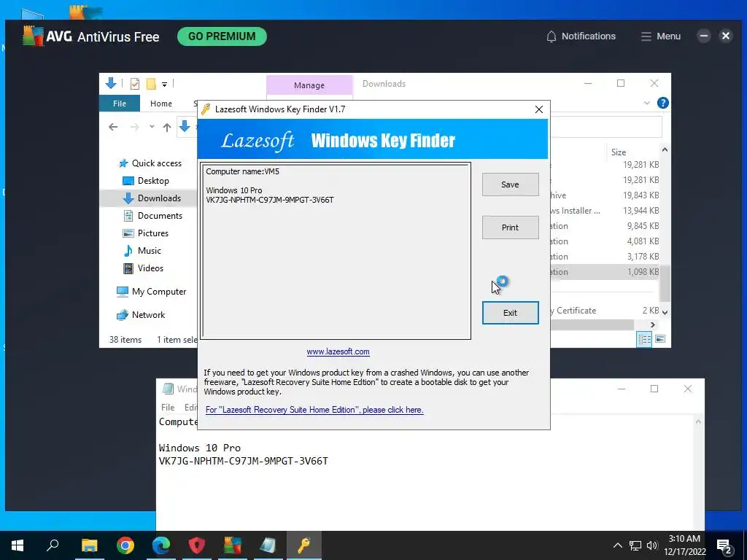Open network status tray icon
Image resolution: width=747 pixels, height=560 pixels.
point(635,545)
